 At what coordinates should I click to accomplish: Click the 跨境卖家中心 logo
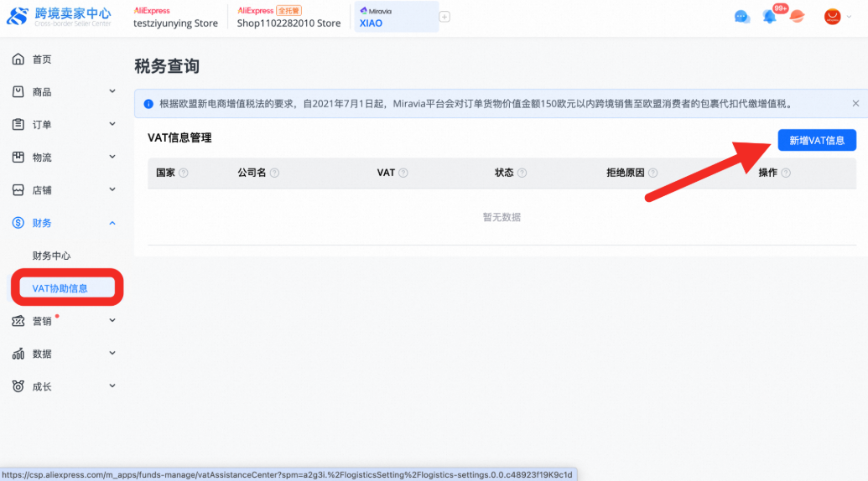pos(59,16)
